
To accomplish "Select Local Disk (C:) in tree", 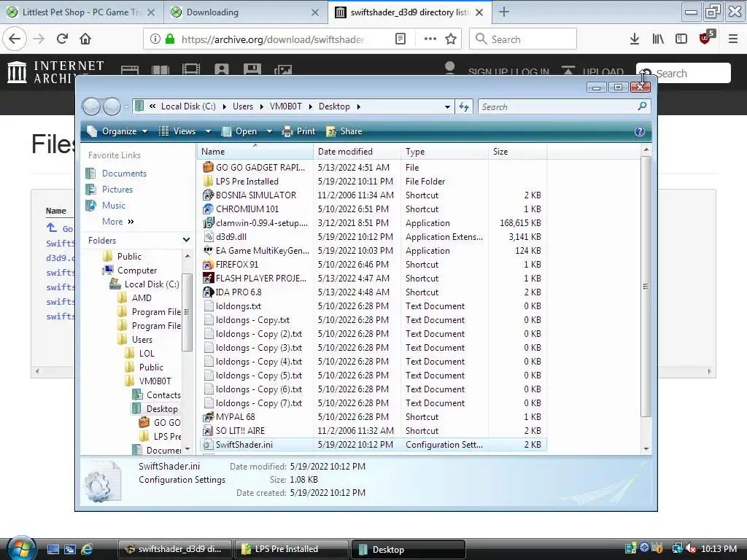I will pyautogui.click(x=152, y=284).
